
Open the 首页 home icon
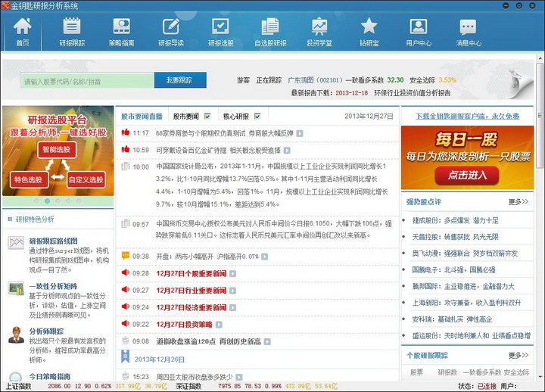[x=23, y=32]
